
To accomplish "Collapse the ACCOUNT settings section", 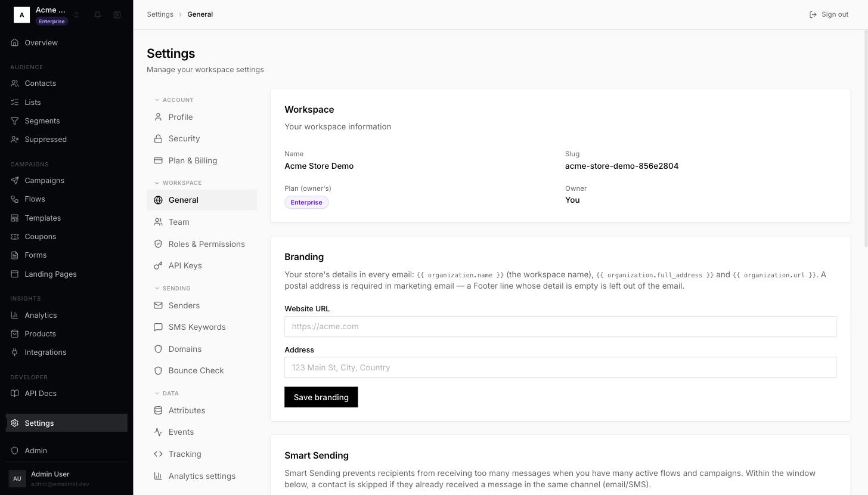I will coord(174,100).
